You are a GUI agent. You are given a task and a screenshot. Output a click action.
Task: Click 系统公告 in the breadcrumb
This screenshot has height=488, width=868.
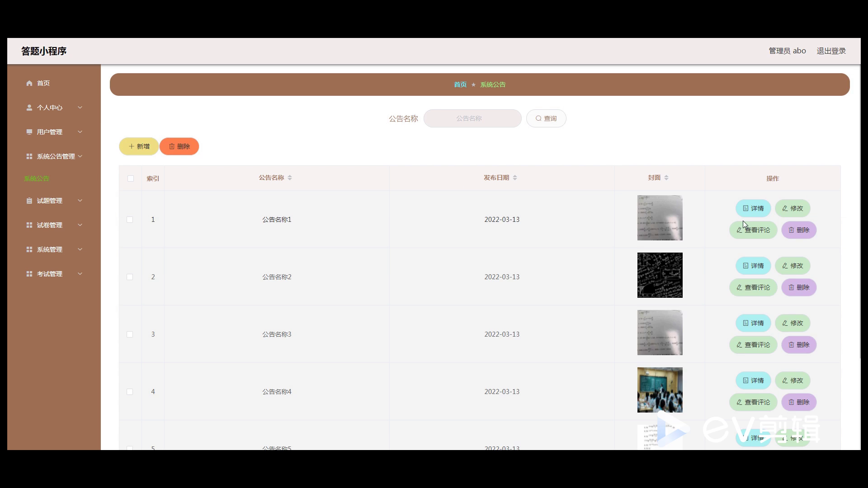click(493, 84)
